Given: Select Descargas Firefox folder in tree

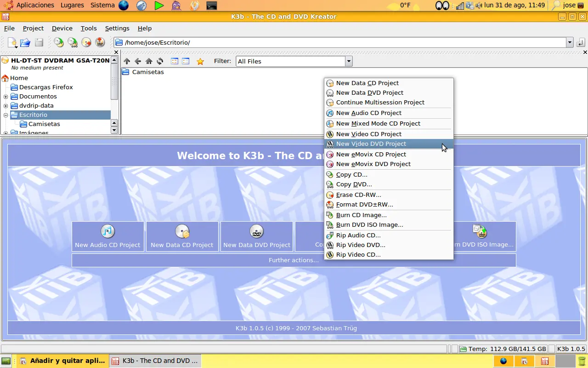Looking at the screenshot, I should coord(46,87).
